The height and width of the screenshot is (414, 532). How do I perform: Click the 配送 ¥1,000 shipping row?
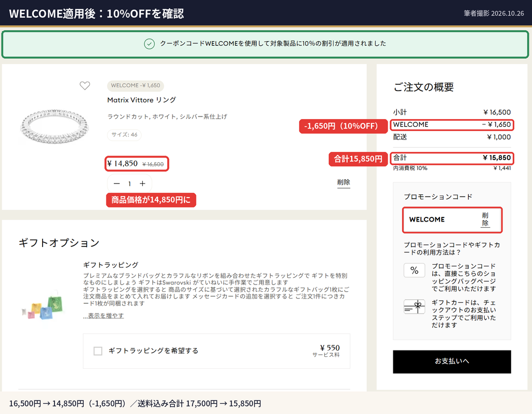[x=452, y=137]
